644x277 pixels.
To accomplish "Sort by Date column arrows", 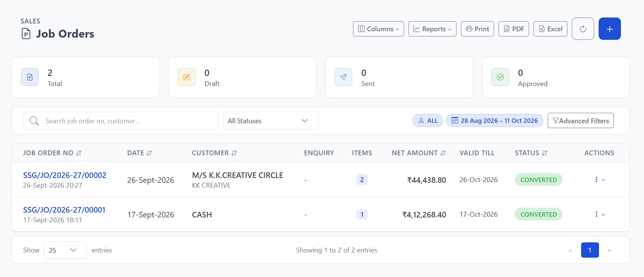I will tap(149, 153).
